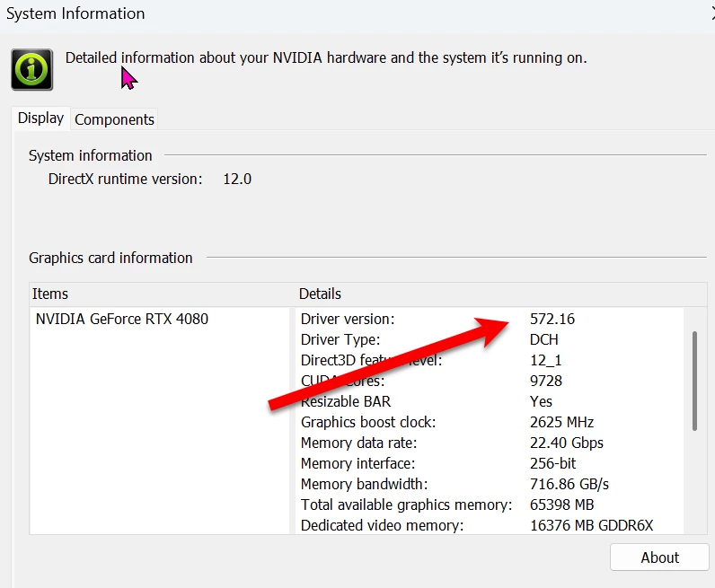
Task: Select the Memory interface label
Action: [358, 463]
